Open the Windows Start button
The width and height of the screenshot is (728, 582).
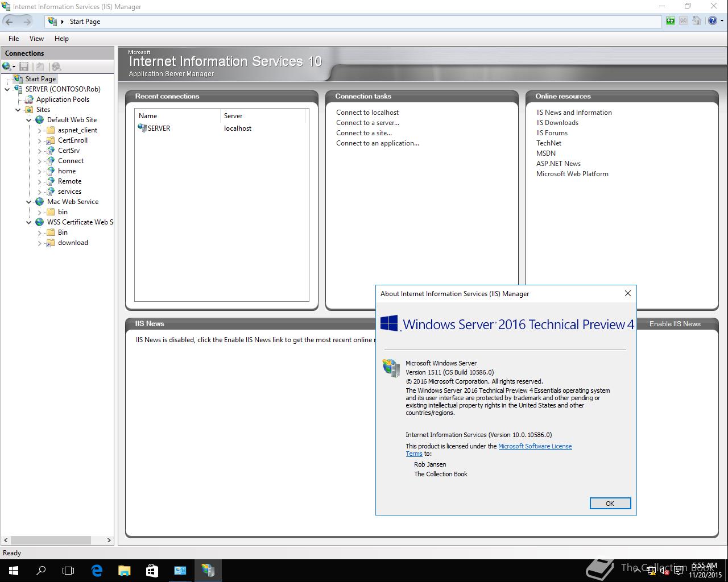click(14, 571)
